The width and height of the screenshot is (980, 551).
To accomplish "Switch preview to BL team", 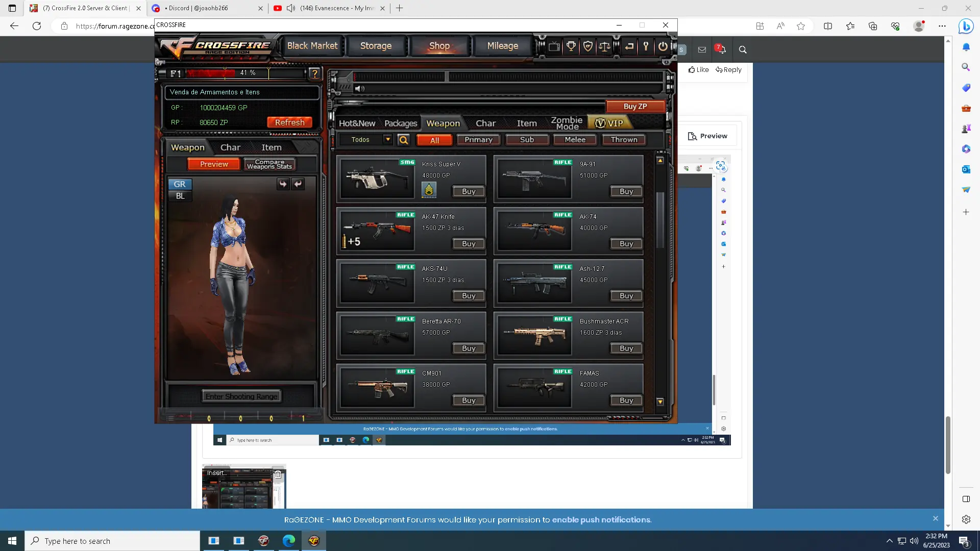I will click(180, 196).
